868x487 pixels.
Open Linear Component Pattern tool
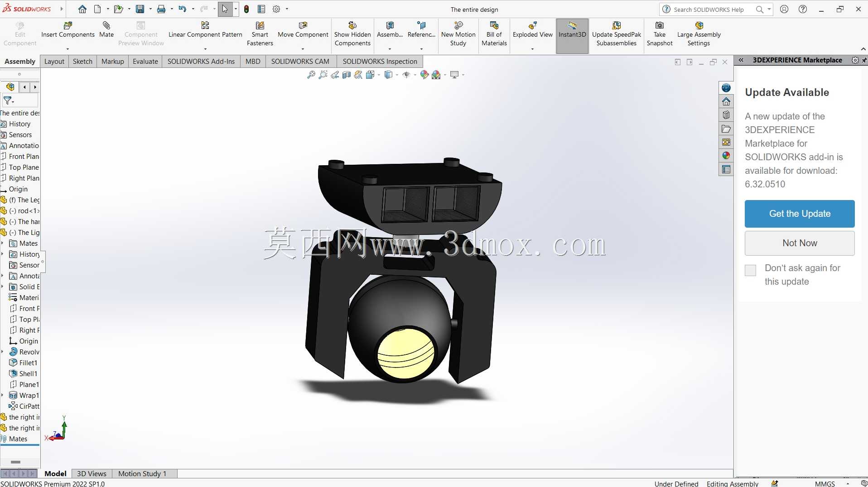pos(205,30)
